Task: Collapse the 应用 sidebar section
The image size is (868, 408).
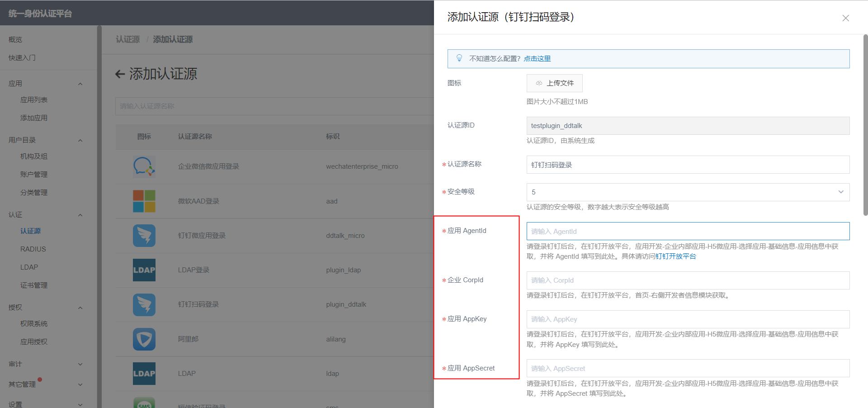Action: 80,84
